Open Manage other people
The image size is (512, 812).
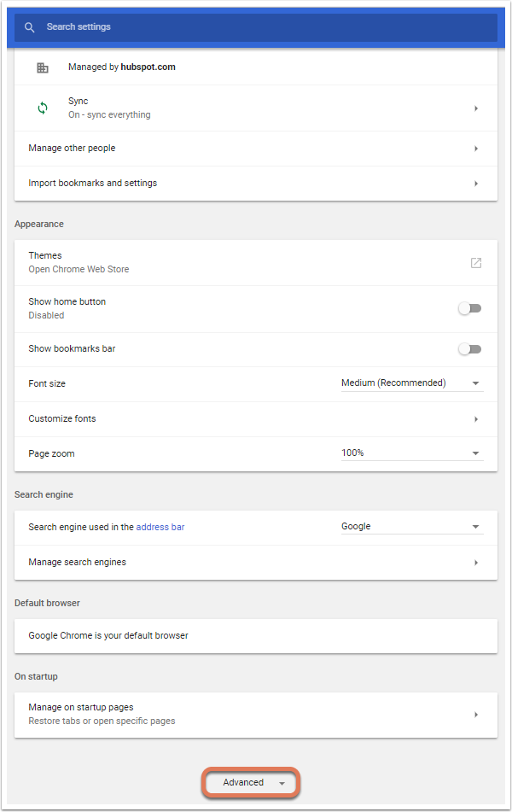[x=256, y=148]
